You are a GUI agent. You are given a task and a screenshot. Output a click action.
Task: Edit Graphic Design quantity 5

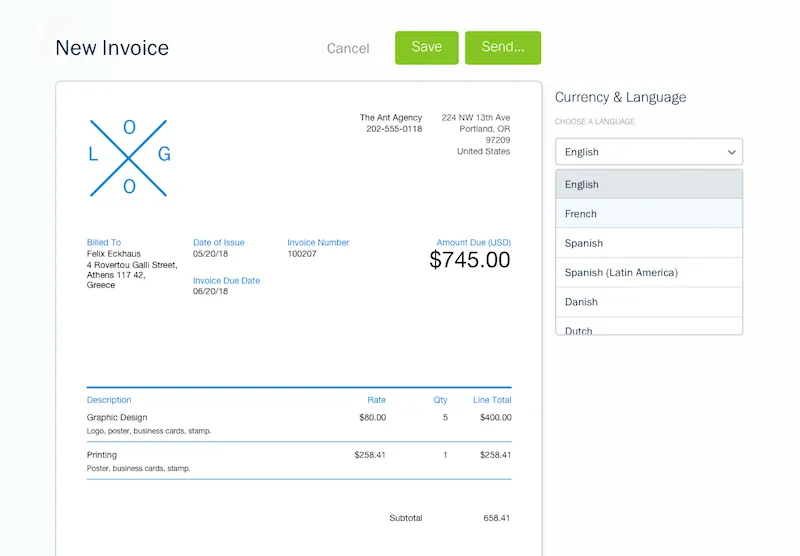(444, 417)
